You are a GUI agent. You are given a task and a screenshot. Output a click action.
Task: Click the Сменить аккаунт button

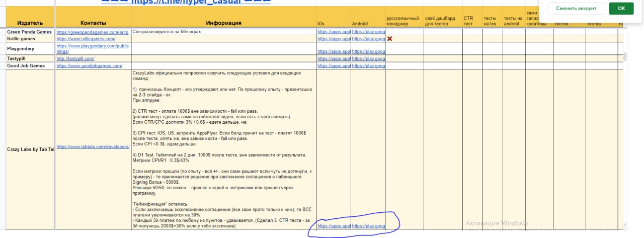pyautogui.click(x=577, y=9)
